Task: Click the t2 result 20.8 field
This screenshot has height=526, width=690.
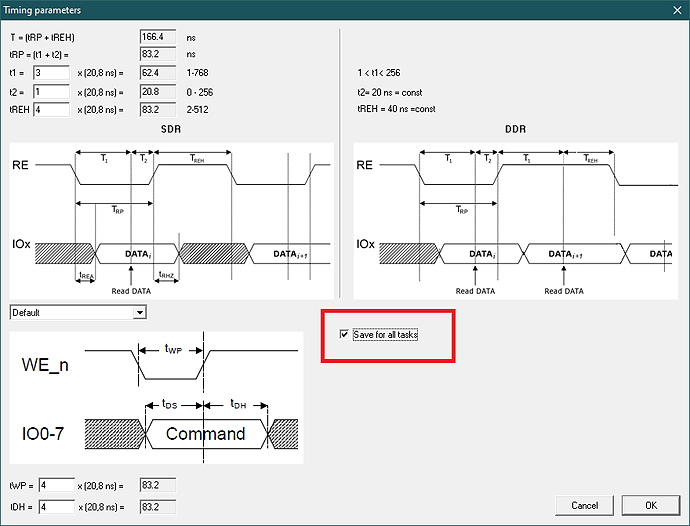Action: tap(158, 92)
